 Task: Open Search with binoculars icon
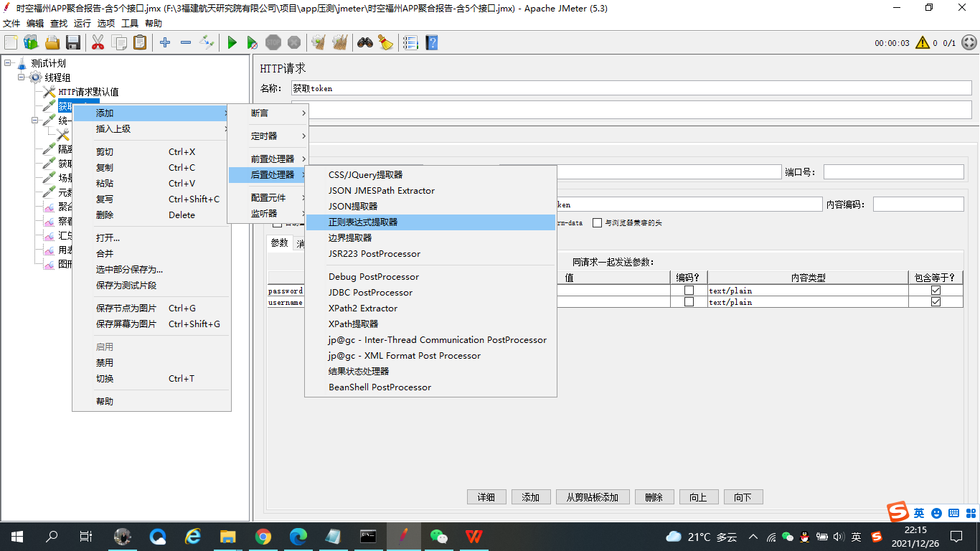click(365, 43)
